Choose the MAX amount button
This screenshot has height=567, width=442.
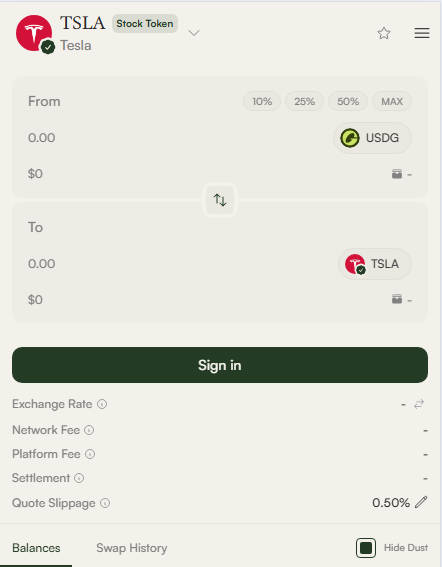[x=392, y=101]
